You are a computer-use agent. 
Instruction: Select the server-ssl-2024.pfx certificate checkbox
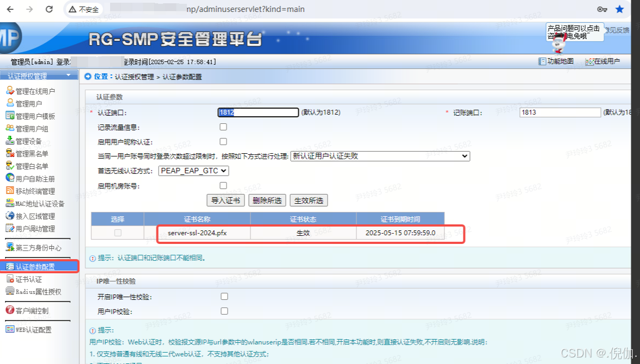118,233
